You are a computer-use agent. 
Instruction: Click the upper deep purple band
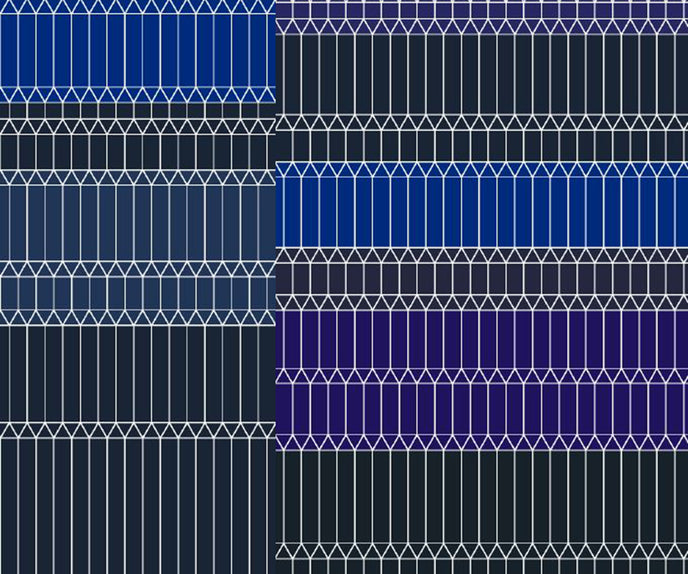coord(482,339)
